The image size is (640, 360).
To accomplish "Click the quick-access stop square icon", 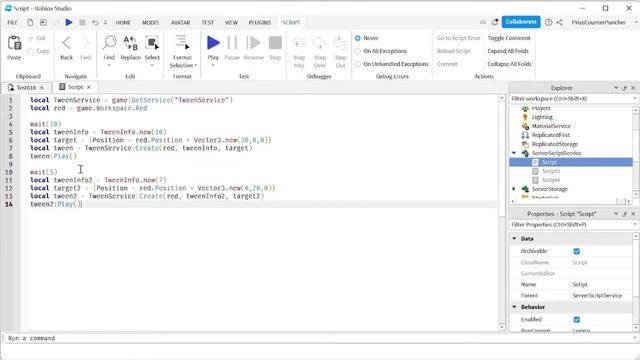I will click(82, 22).
